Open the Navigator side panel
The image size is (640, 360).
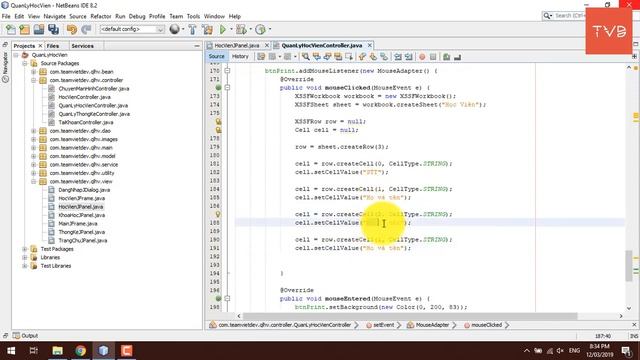point(5,66)
